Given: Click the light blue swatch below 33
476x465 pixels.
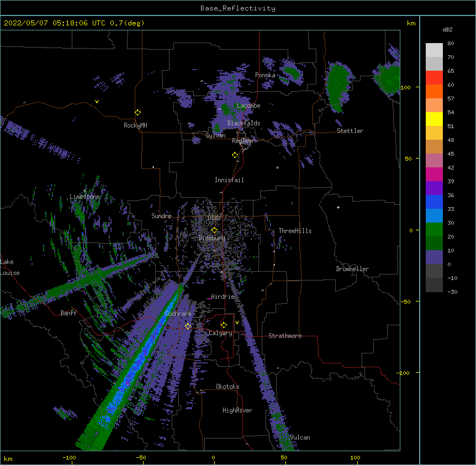Looking at the screenshot, I should point(434,216).
